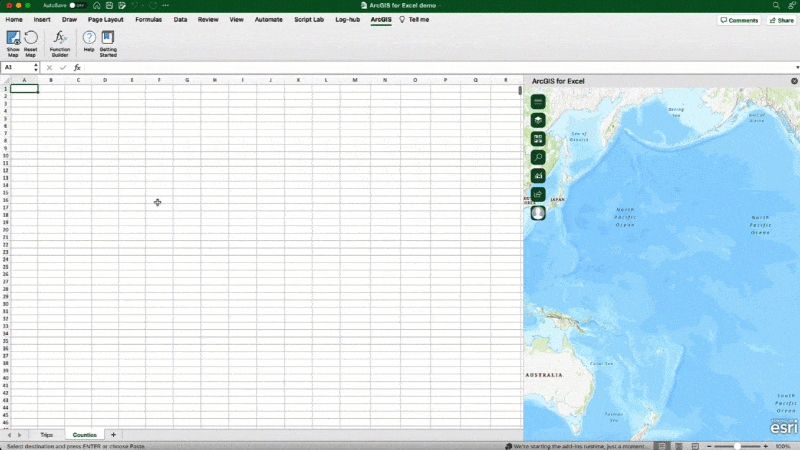Open the user profile avatar in ArcGIS pane
The image size is (800, 450).
(x=538, y=213)
